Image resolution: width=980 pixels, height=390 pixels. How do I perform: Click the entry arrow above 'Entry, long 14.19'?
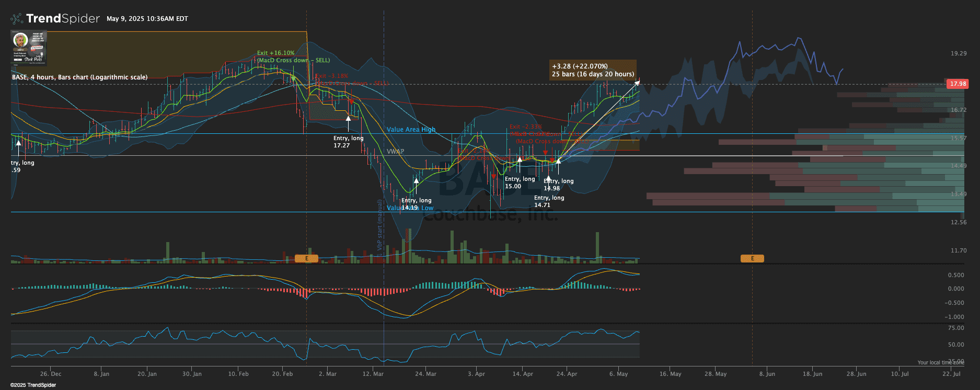416,181
